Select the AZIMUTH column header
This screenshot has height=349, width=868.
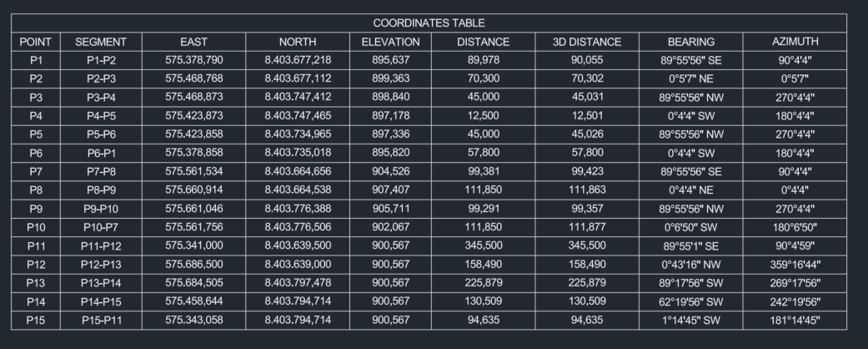tap(795, 41)
